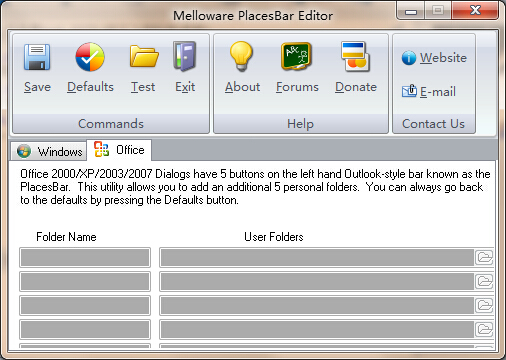Click the fourth Folder Name input field

[x=85, y=329]
